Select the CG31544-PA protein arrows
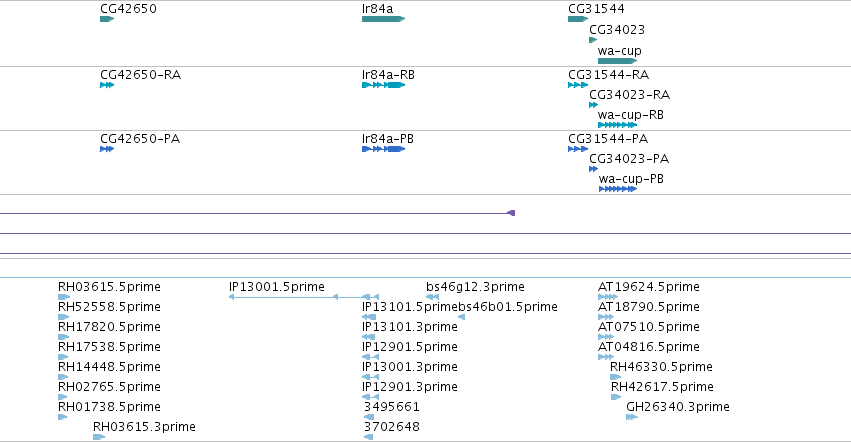The width and height of the screenshot is (851, 442). click(578, 149)
